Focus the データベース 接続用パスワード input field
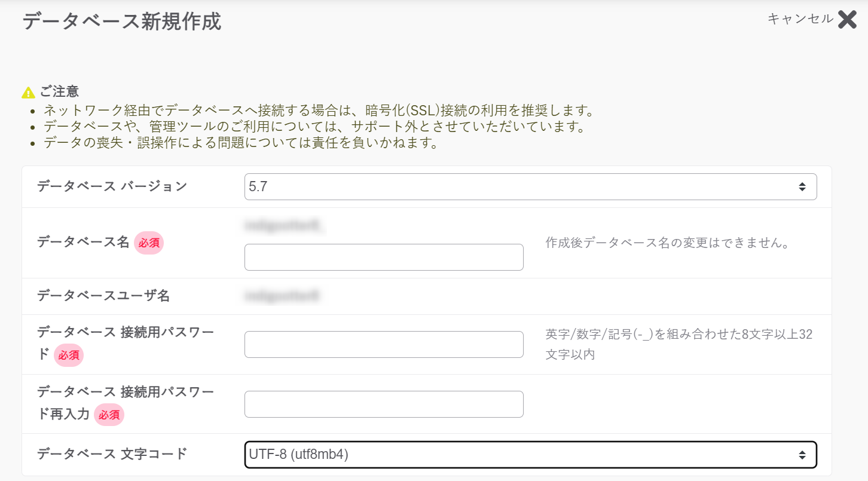868x481 pixels. click(384, 344)
